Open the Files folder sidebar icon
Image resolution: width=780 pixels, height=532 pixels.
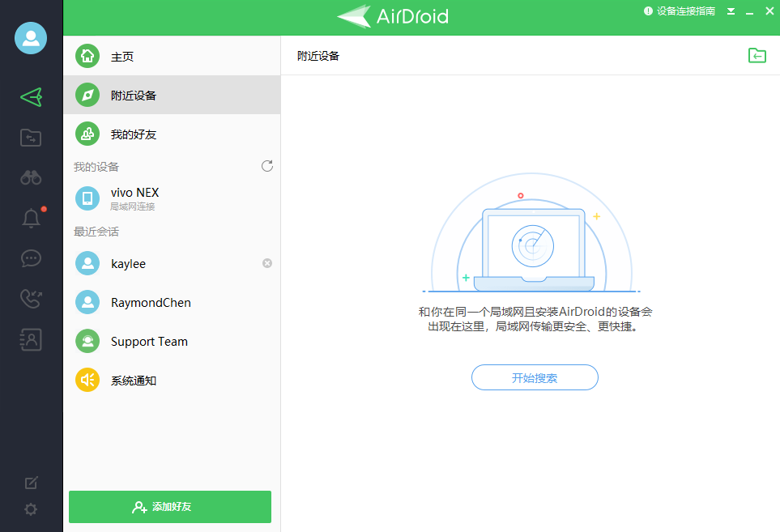tap(31, 138)
